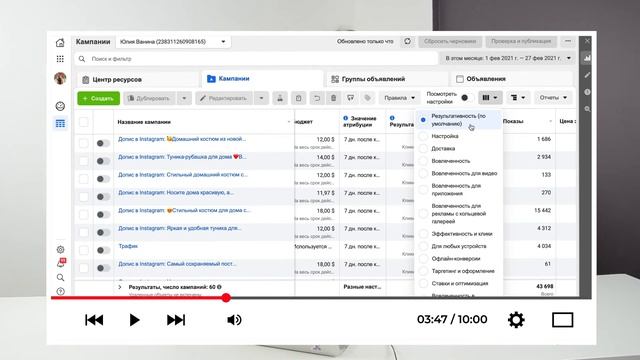Screen dimensions: 640x360
Task: Open notifications bell with red badge
Action: [61, 263]
